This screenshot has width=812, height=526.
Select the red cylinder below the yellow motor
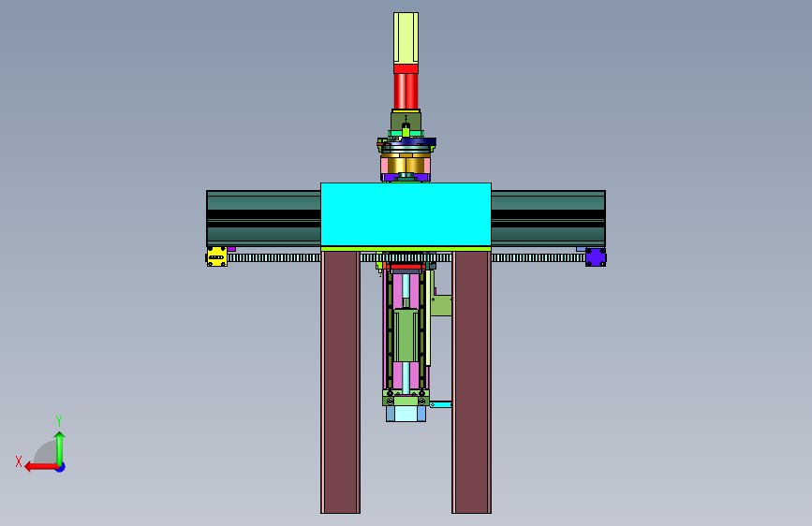pyautogui.click(x=406, y=91)
